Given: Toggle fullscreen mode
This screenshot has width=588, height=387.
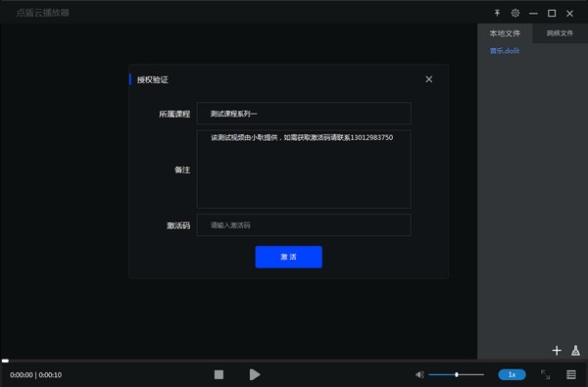Looking at the screenshot, I should [545, 374].
